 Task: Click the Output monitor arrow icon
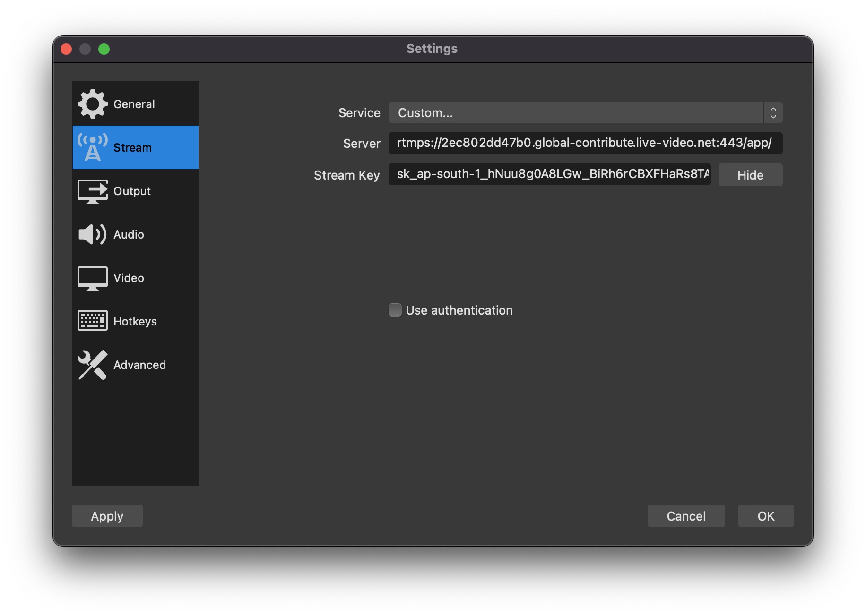(x=92, y=191)
